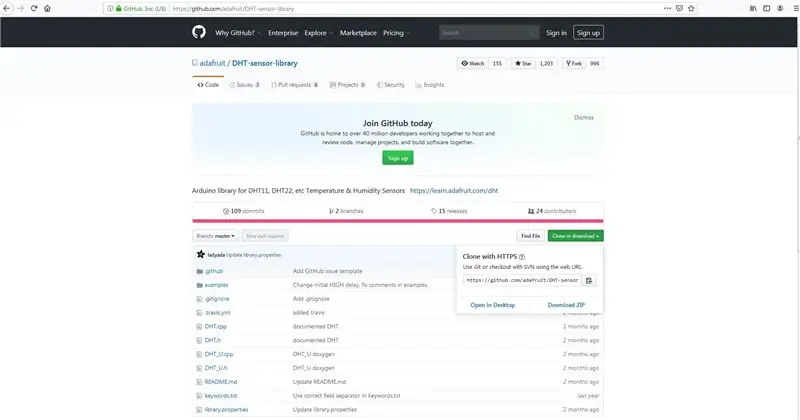The image size is (800, 420).
Task: Click Sign in in the header
Action: 556,33
